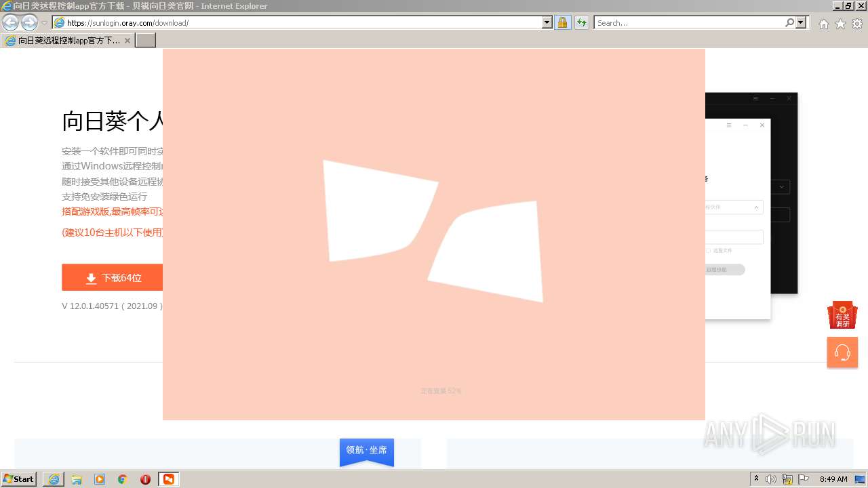Viewport: 868px width, 488px height.
Task: Restore down the Internet Explorer window
Action: click(848, 6)
